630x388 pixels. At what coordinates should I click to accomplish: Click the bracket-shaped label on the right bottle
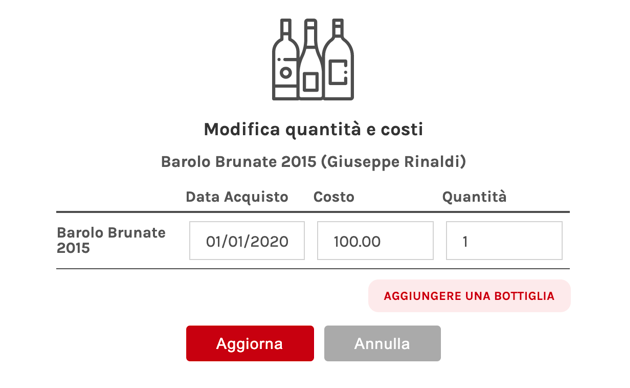[x=338, y=72]
